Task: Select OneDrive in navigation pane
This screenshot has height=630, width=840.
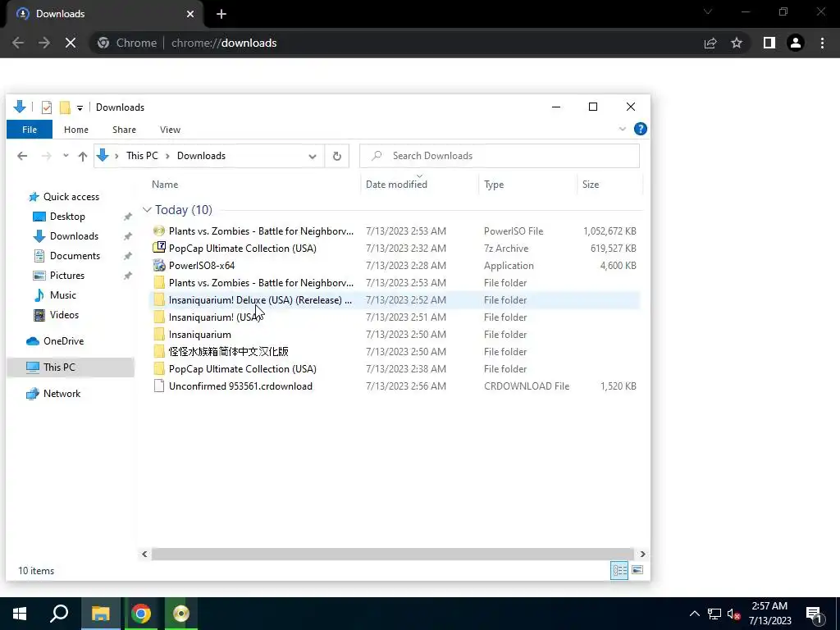Action: tap(63, 341)
